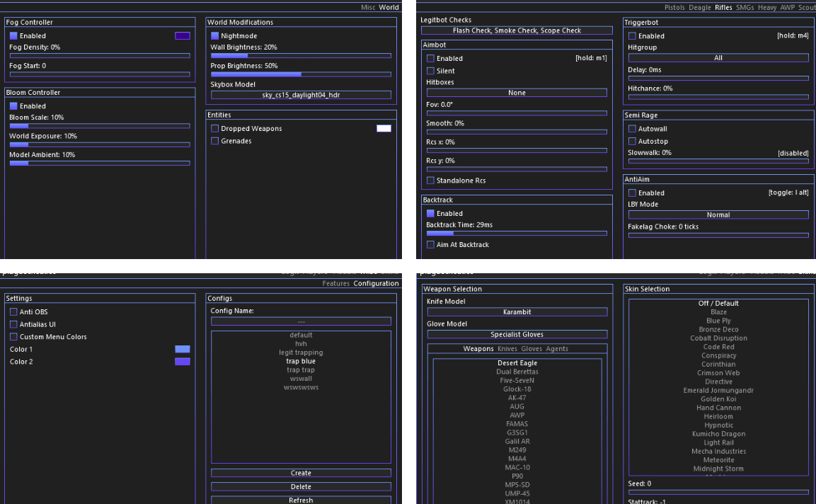The height and width of the screenshot is (504, 816).
Task: Open the Dropped Weapons color swatch
Action: tap(384, 129)
